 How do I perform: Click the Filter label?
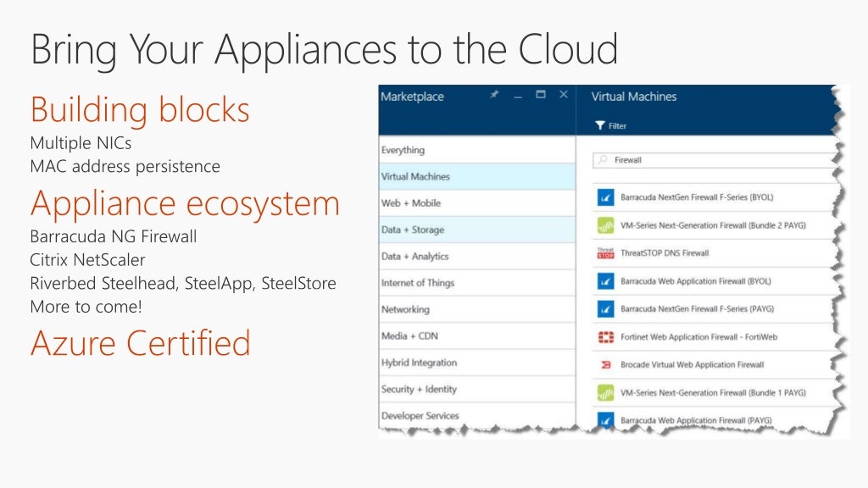(617, 126)
